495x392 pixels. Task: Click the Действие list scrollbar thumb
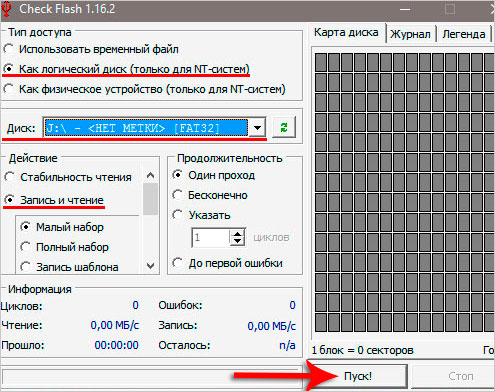150,199
